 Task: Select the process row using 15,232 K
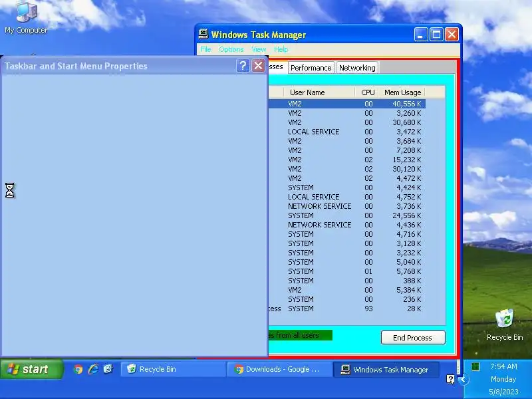click(x=346, y=160)
